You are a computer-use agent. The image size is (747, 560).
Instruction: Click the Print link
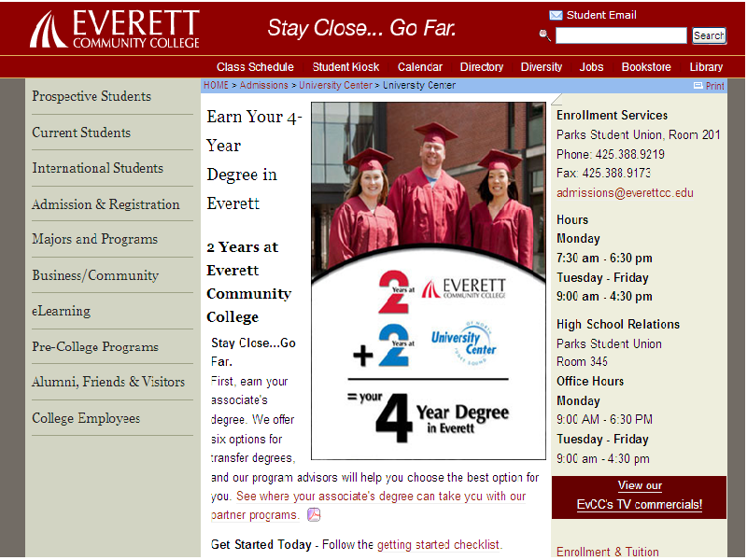tap(714, 86)
